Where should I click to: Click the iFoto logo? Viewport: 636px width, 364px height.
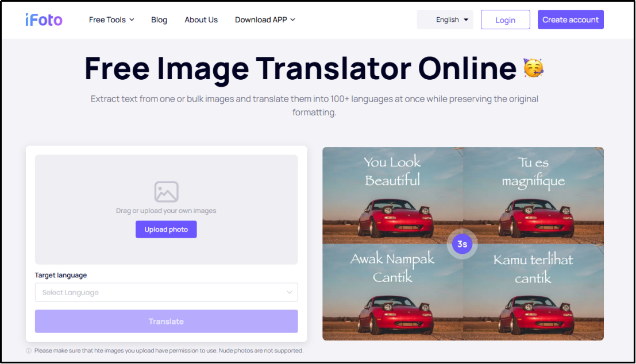coord(44,20)
